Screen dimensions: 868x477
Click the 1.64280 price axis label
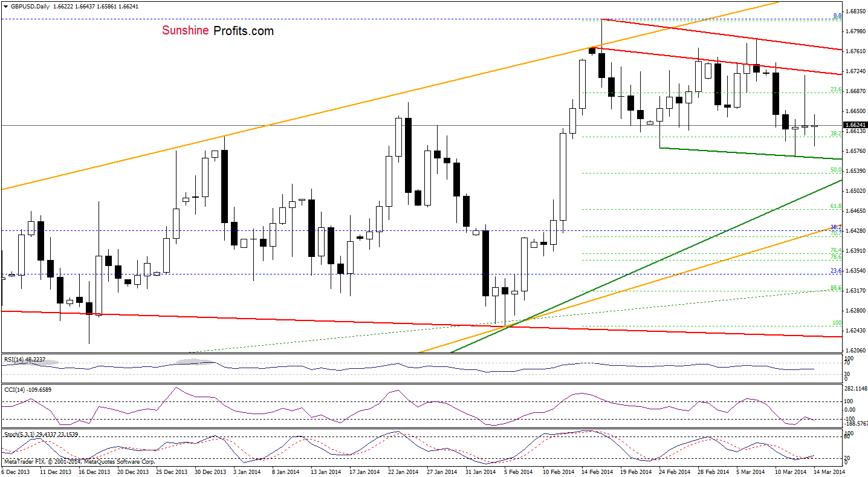(x=857, y=231)
